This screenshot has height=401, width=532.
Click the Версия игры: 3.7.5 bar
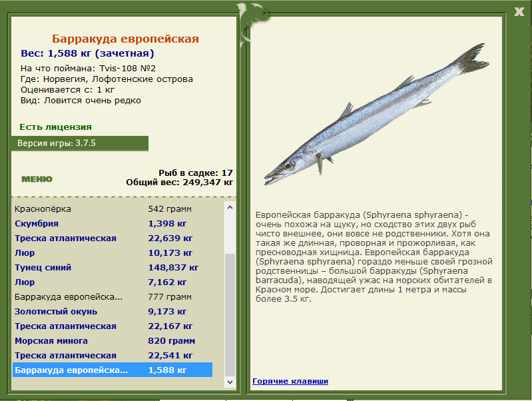(x=80, y=143)
